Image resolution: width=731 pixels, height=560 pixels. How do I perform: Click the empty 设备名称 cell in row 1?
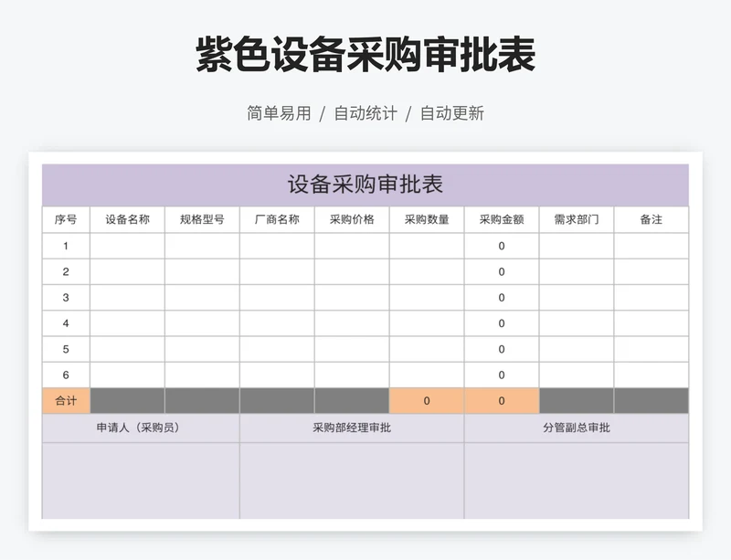click(127, 246)
